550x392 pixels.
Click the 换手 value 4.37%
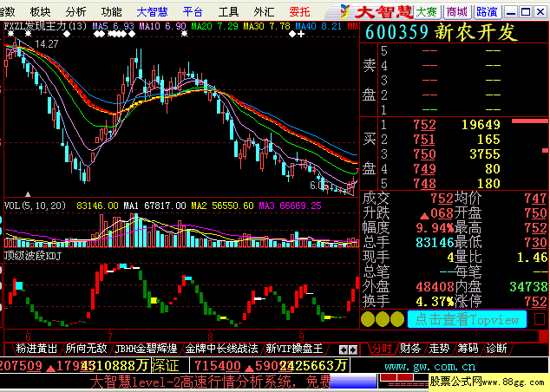435,302
